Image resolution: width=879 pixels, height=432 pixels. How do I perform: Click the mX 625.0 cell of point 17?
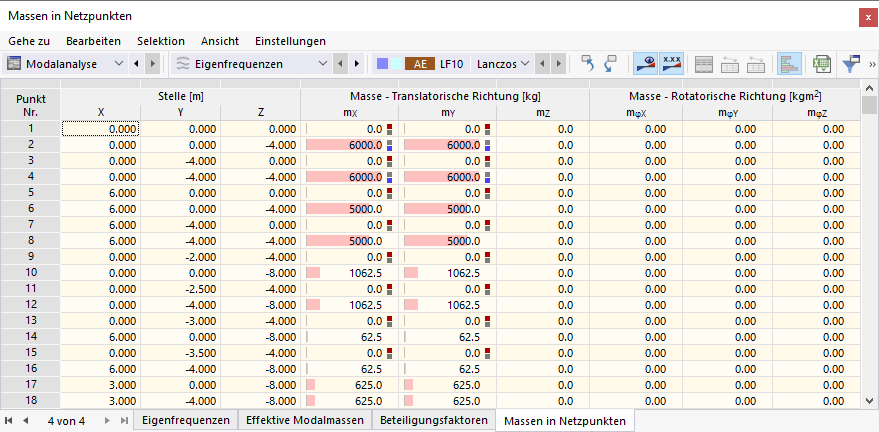point(349,385)
